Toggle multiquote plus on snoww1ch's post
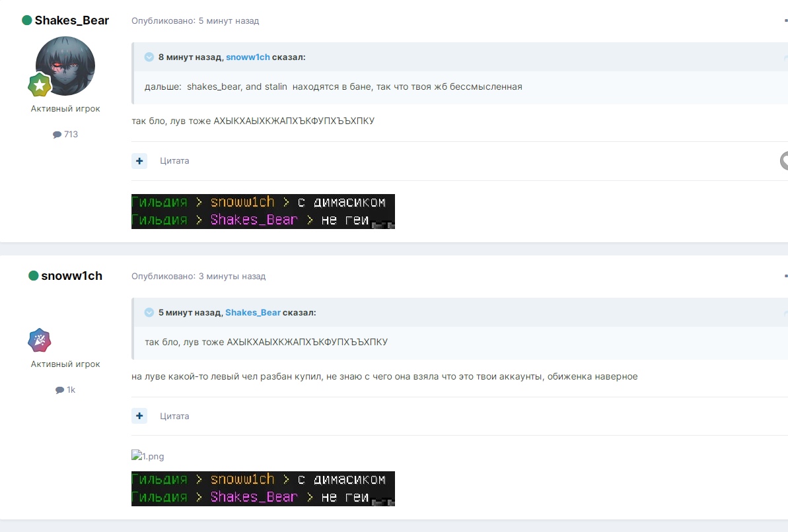Viewport: 788px width, 532px height. (139, 416)
